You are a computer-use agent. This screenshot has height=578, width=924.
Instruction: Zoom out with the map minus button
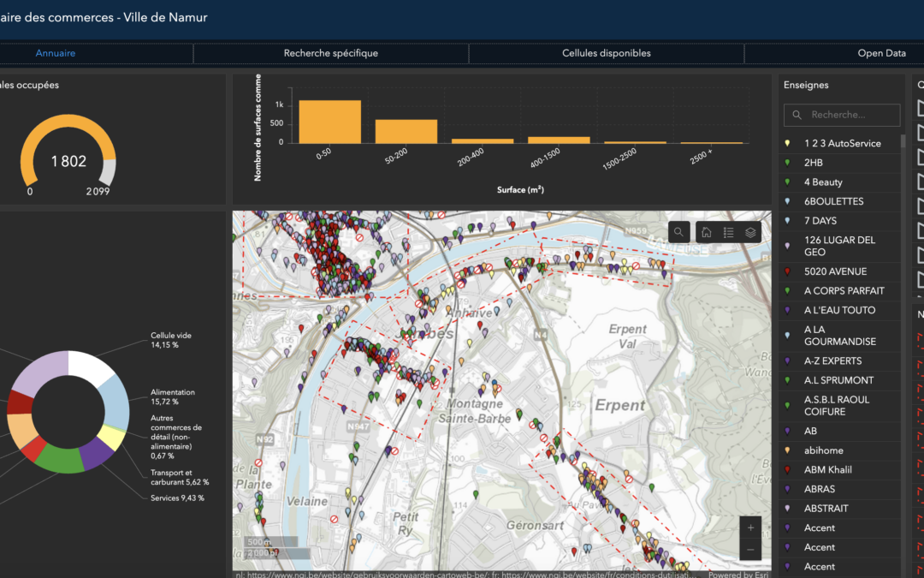(x=750, y=549)
